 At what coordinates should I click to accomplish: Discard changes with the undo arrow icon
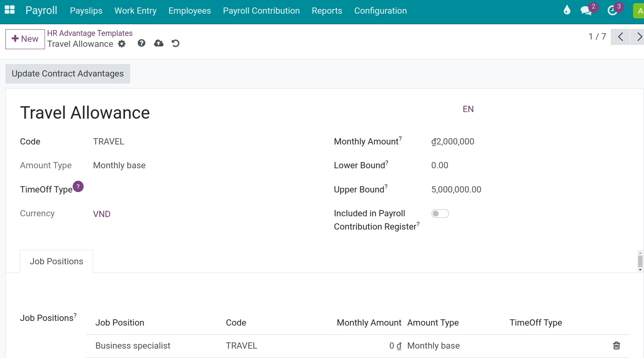[175, 43]
